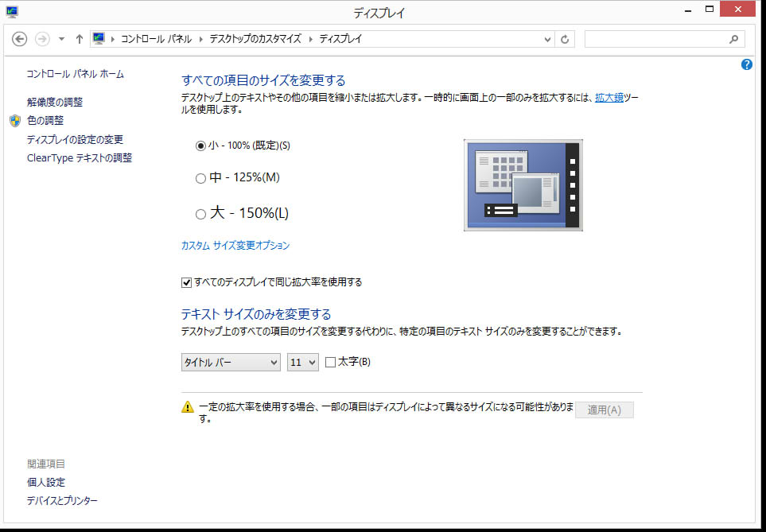The height and width of the screenshot is (532, 766).
Task: Click デスクトップのカスタマイズ breadcrumb segment
Action: click(255, 40)
